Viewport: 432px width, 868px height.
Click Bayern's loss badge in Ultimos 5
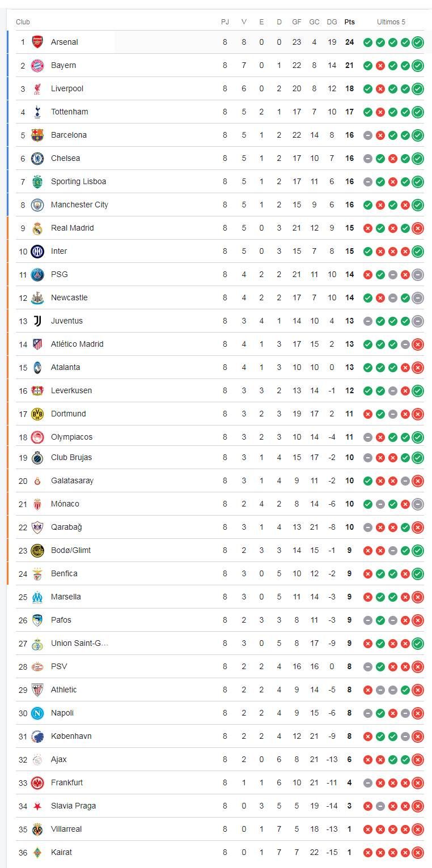click(x=379, y=65)
